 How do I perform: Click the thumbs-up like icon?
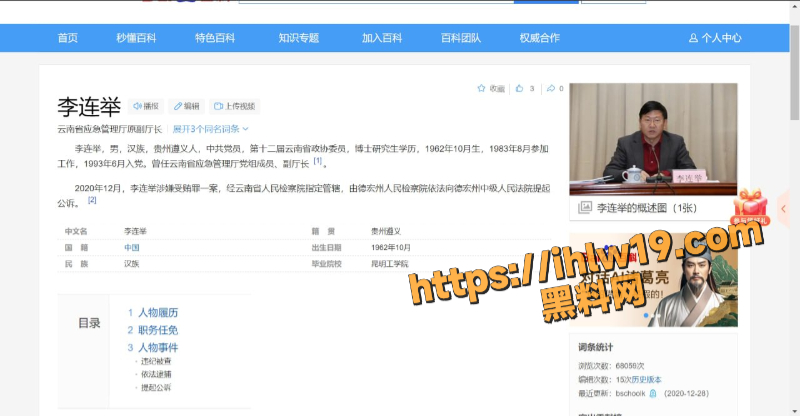(519, 88)
